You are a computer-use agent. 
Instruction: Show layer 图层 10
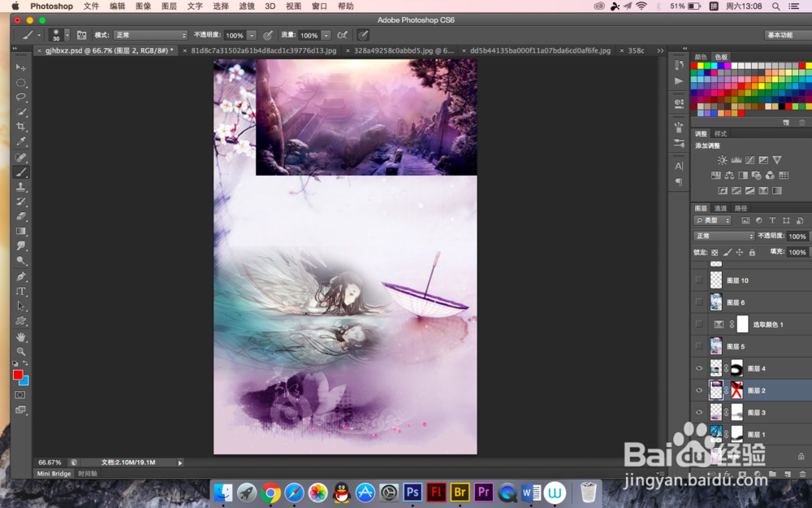coord(699,280)
